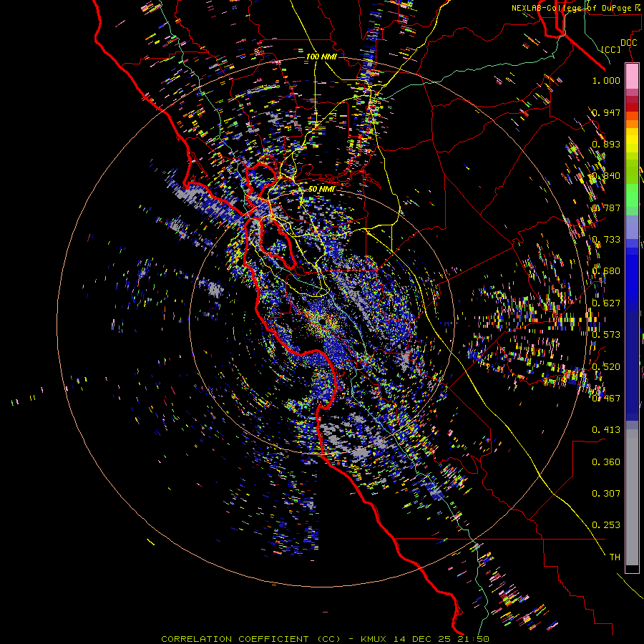
Task: Click the 0.520 scale value
Action: pos(606,366)
